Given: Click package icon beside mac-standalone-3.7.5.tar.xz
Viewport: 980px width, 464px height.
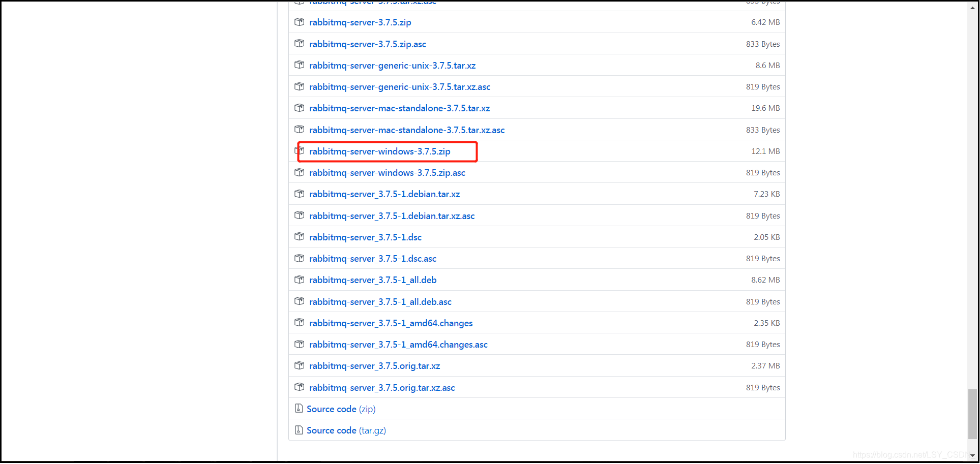Looking at the screenshot, I should click(300, 108).
